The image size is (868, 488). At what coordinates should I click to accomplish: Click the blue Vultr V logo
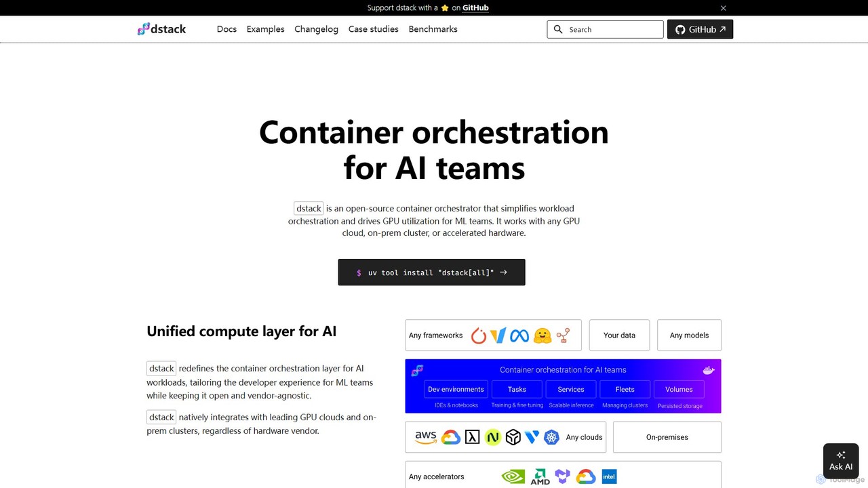pyautogui.click(x=532, y=437)
